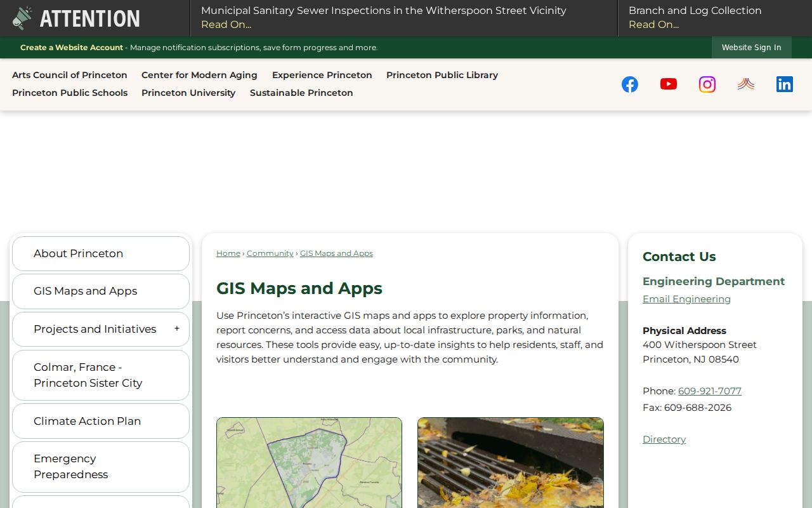Call phone number 609-921-7077 link
812x508 pixels.
pos(710,391)
